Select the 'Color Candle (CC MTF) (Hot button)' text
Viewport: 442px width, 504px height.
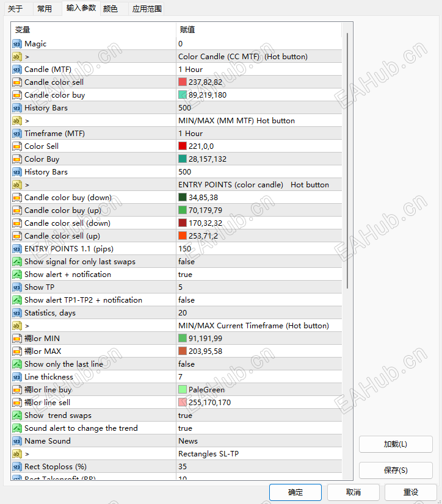coord(243,57)
